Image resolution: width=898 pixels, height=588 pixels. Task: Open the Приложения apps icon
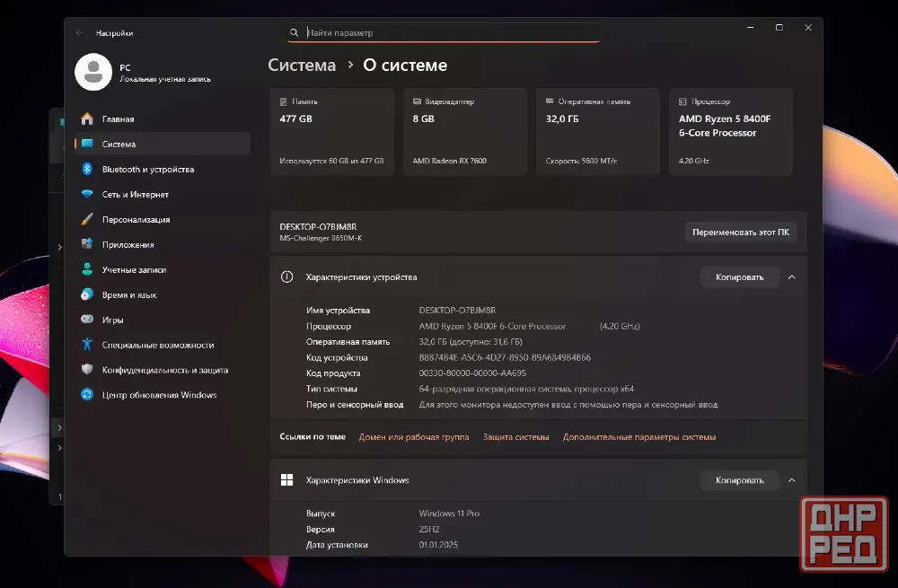click(87, 244)
